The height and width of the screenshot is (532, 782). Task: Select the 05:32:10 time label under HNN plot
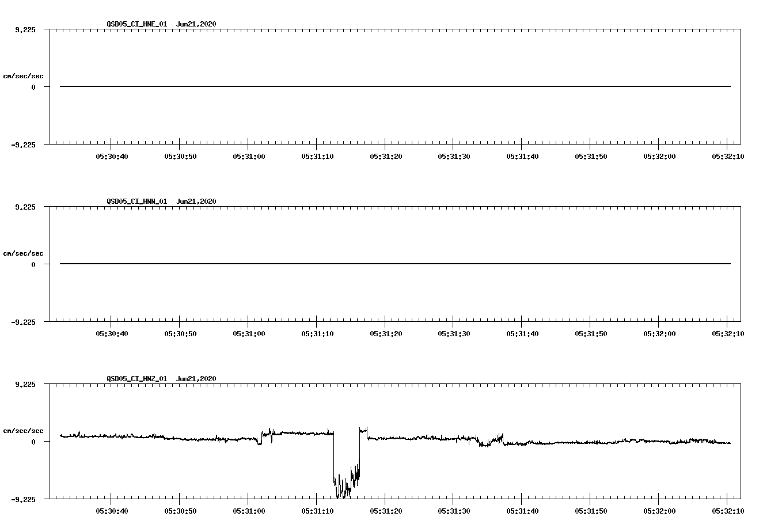[x=727, y=334]
